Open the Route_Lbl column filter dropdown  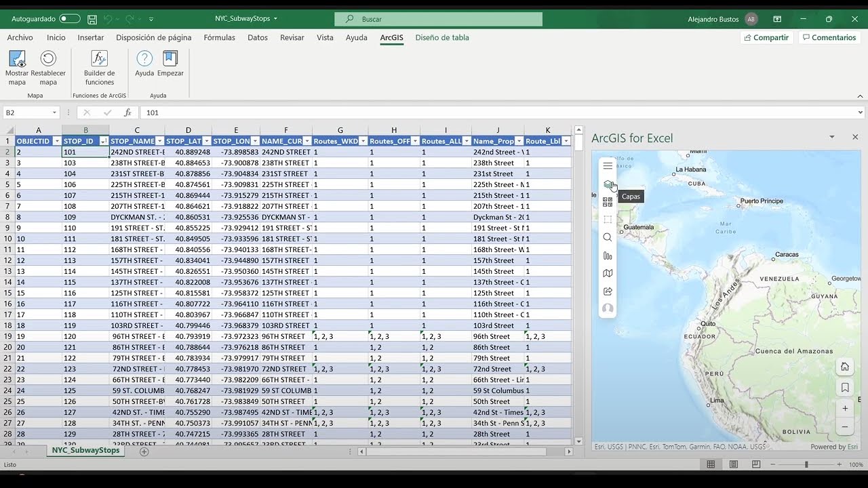pyautogui.click(x=566, y=141)
